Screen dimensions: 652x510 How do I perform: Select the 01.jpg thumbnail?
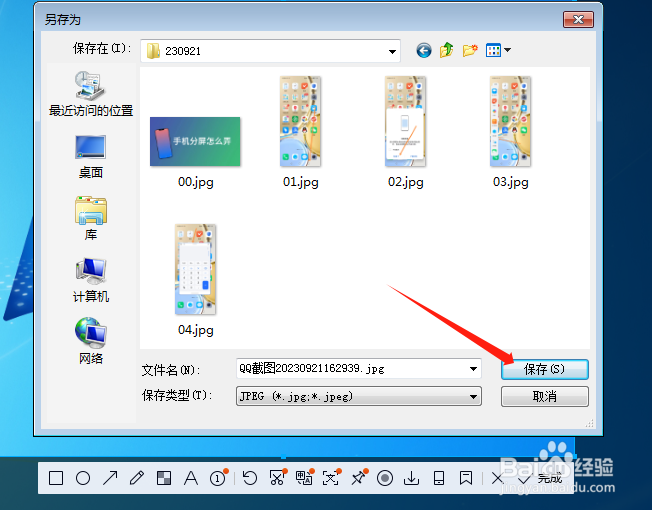pyautogui.click(x=300, y=121)
